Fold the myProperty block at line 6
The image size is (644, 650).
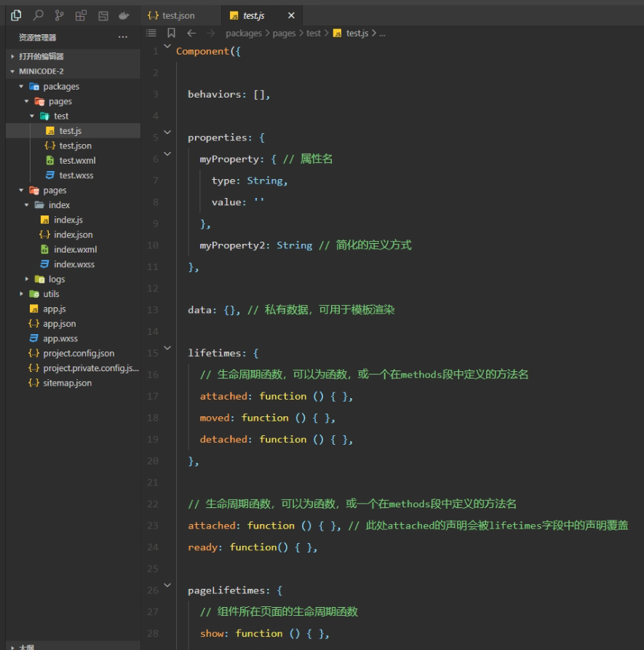(167, 154)
